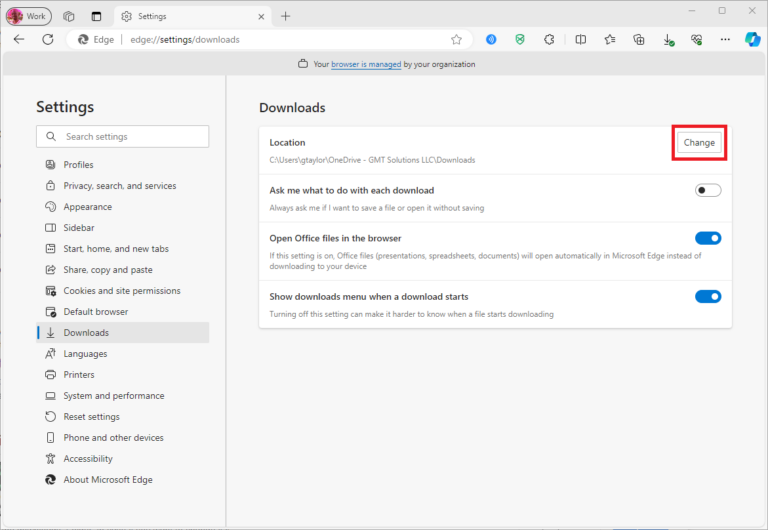Click the Edge site identity label
The width and height of the screenshot is (768, 530).
96,40
